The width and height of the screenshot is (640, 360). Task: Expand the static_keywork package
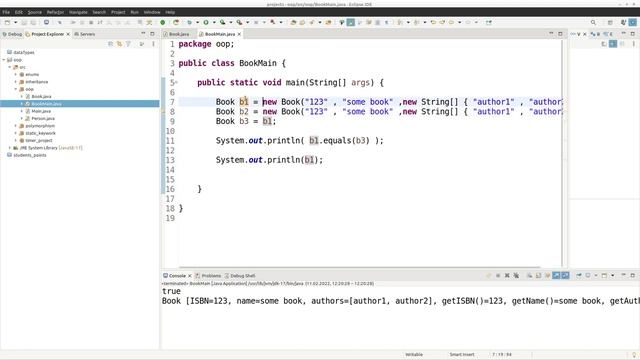[x=16, y=133]
